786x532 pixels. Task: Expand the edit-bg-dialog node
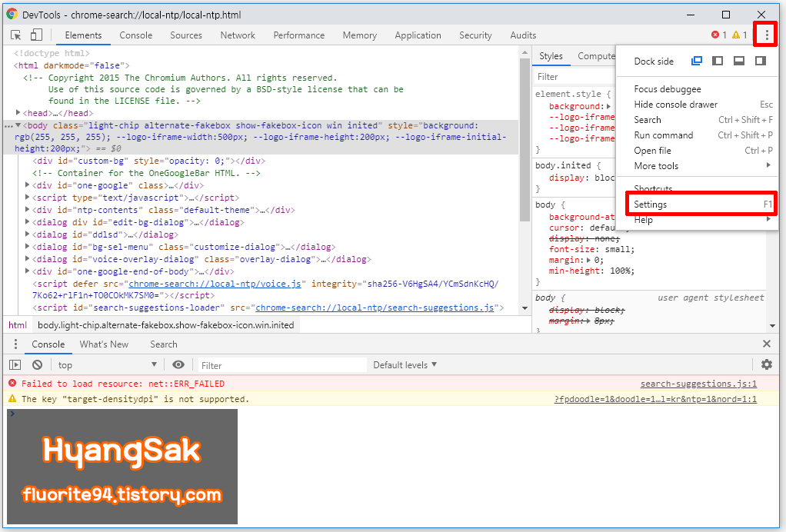[28, 222]
